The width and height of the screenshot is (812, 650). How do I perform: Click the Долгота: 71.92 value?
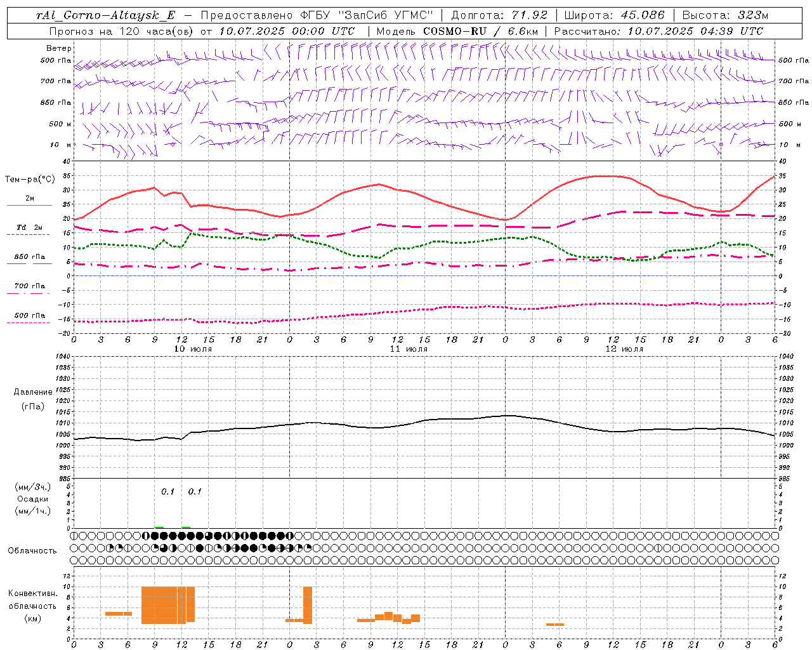(x=499, y=15)
